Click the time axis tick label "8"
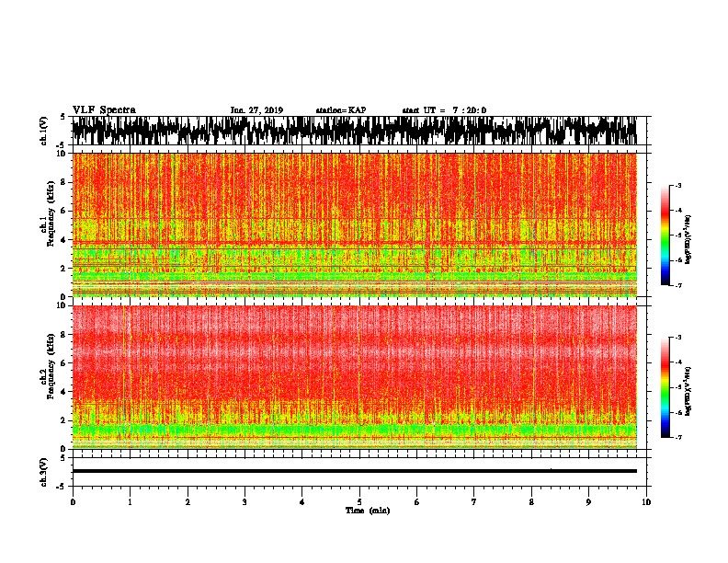This screenshot has width=728, height=563. [x=531, y=502]
